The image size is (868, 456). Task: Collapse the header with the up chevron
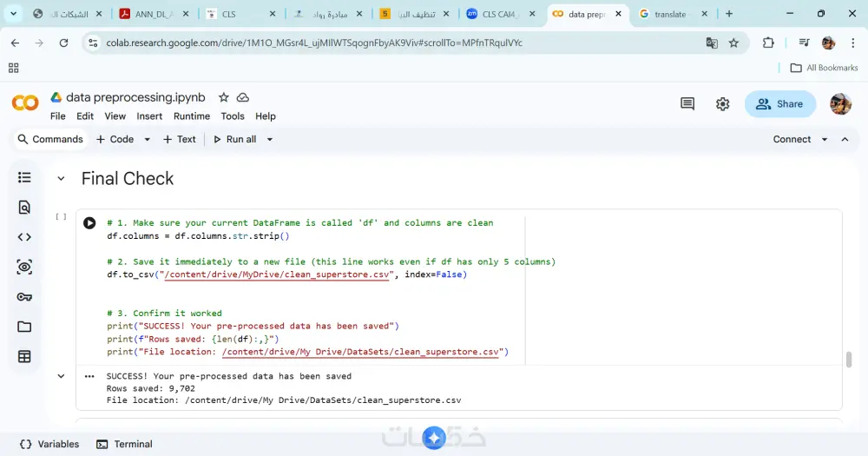[x=845, y=140]
